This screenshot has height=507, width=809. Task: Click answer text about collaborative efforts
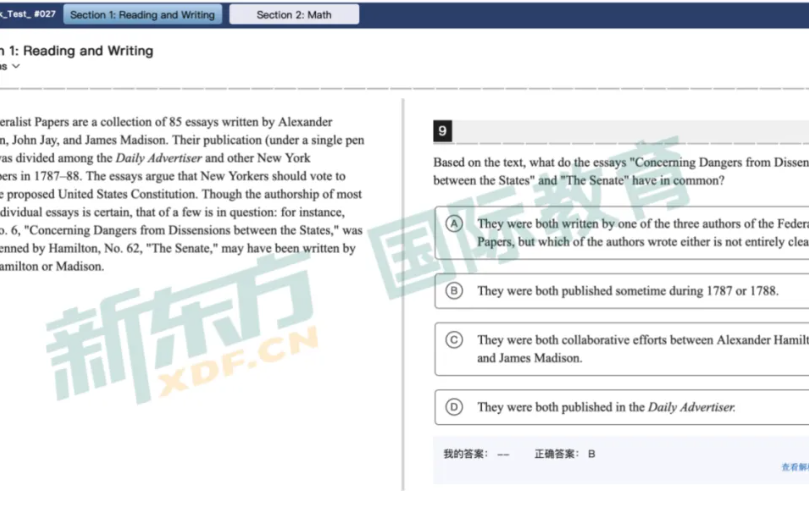[x=640, y=349]
